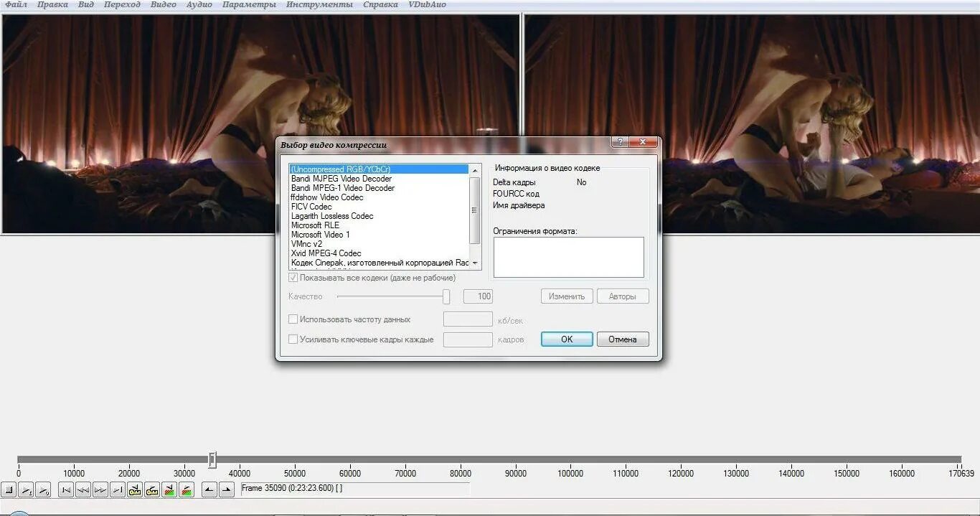Click the output video pane
The width and height of the screenshot is (980, 516).
click(x=751, y=123)
